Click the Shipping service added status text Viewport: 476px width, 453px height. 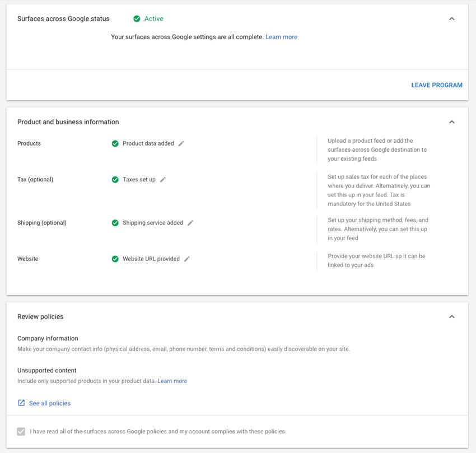tap(153, 223)
